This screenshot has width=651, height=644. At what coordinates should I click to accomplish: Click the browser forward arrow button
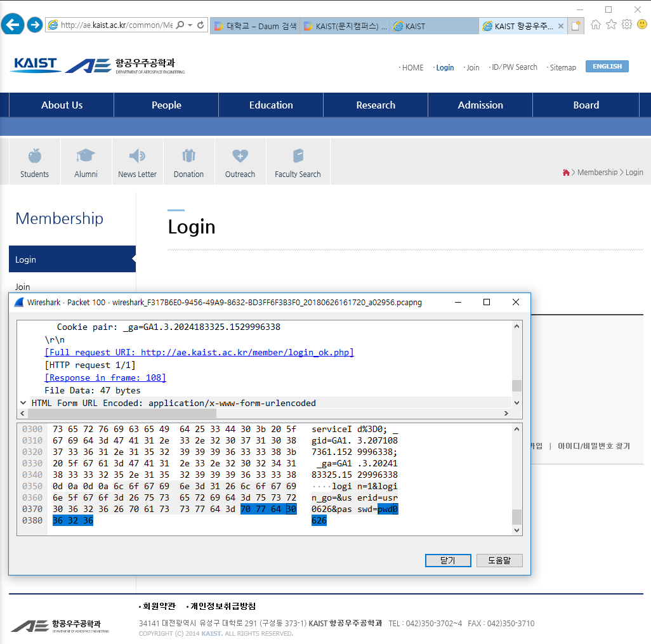pos(35,25)
